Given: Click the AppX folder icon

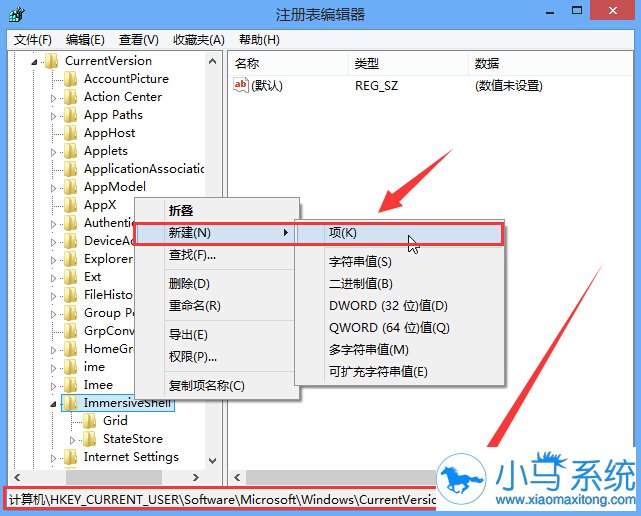Looking at the screenshot, I should [70, 205].
